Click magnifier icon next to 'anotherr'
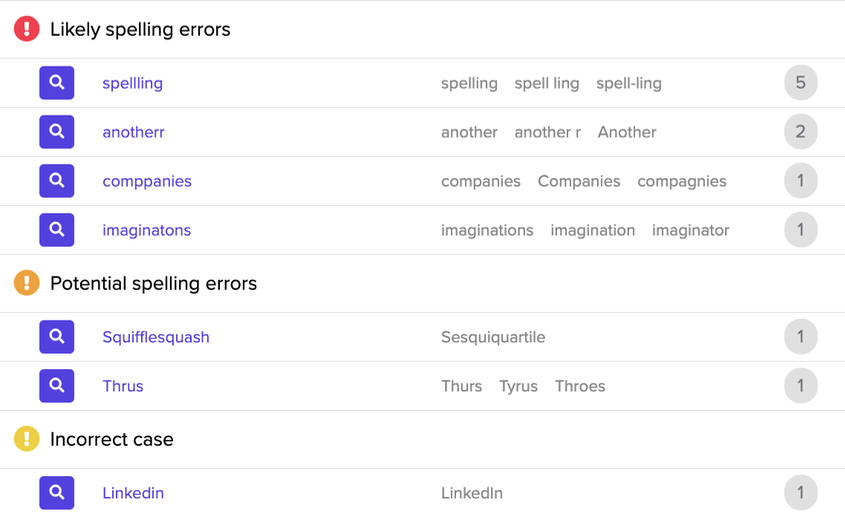Viewport: 845px width, 519px height. (57, 132)
